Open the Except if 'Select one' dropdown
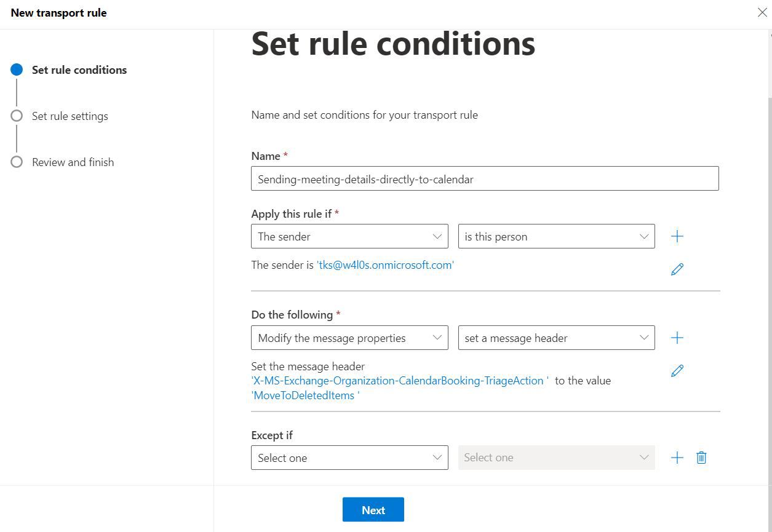The height and width of the screenshot is (532, 772). pos(349,458)
